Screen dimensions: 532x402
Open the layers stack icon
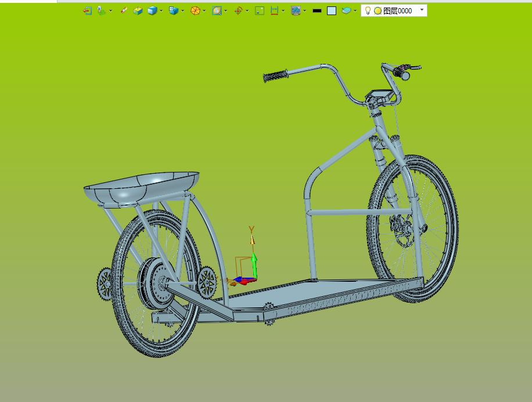[x=346, y=10]
